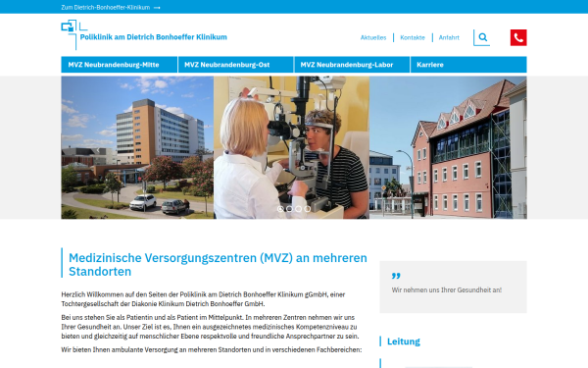Viewport: 588px width, 368px height.
Task: Open the search magnifier icon
Action: click(x=482, y=37)
